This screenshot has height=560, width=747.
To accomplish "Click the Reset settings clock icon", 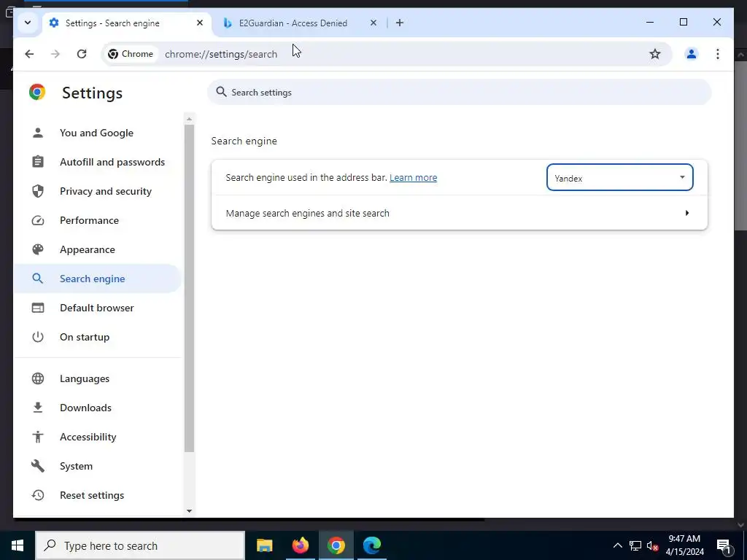I will [38, 495].
